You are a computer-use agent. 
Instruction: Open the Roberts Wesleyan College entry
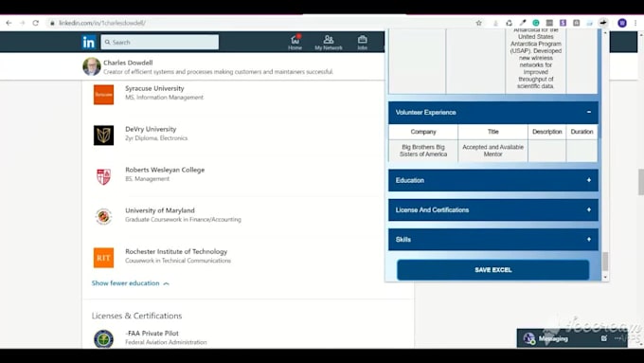pos(165,170)
